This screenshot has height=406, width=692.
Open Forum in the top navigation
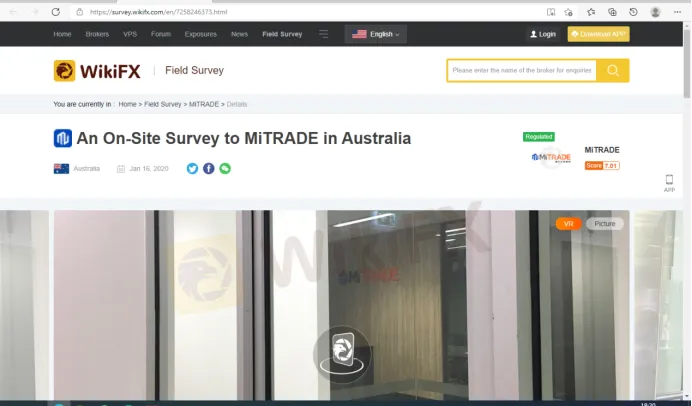pyautogui.click(x=161, y=34)
